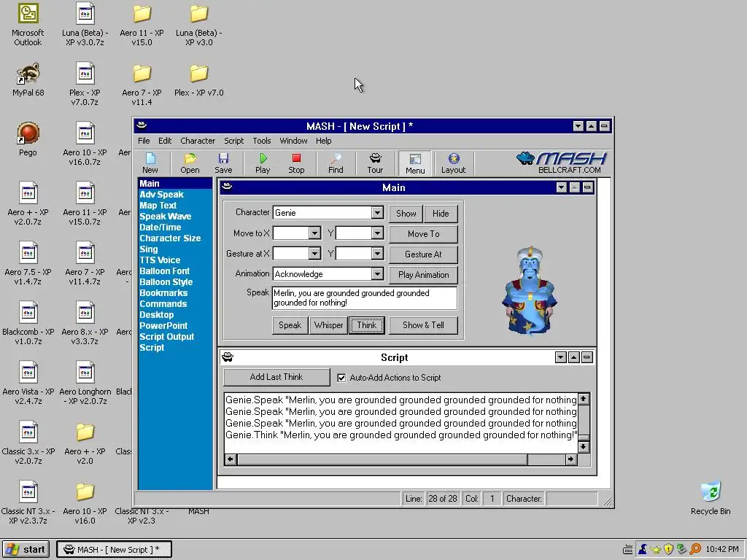Select the Classic 3.x - XP v2.0.7z file
Image resolution: width=747 pixels, height=560 pixels.
(x=28, y=443)
